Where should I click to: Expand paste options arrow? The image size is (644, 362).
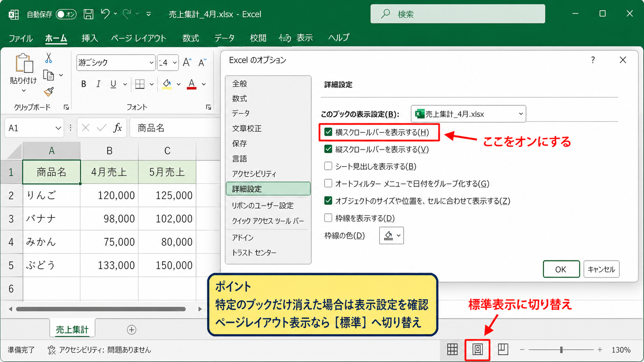[x=23, y=91]
